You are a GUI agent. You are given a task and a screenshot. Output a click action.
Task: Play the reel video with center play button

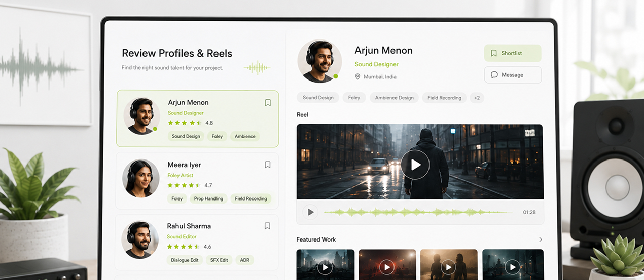pos(415,165)
